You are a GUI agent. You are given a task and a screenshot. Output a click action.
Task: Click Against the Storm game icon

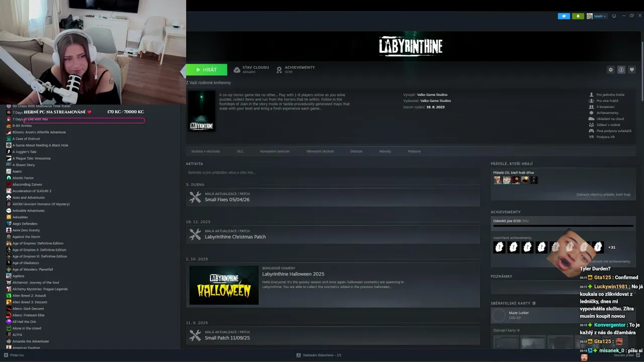coord(9,237)
